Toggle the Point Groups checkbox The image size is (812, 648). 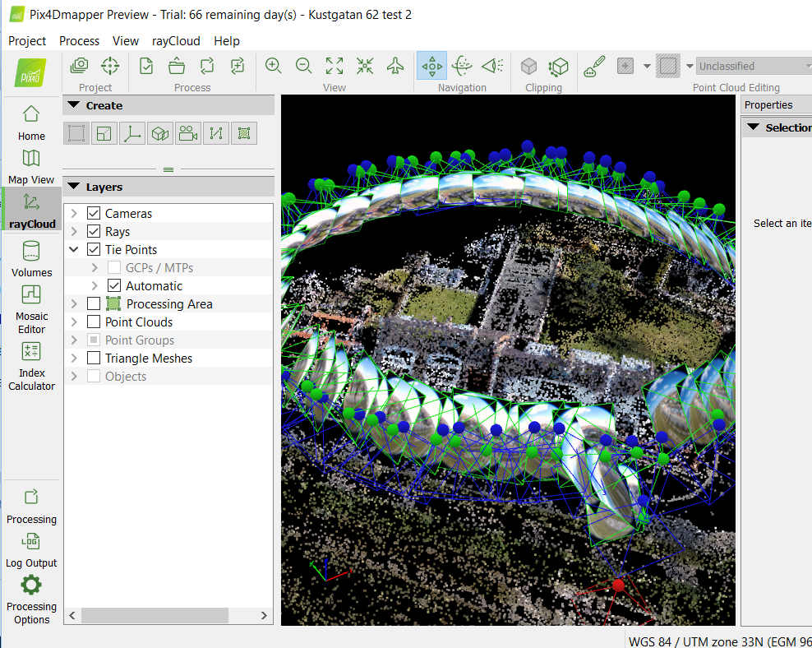click(94, 340)
